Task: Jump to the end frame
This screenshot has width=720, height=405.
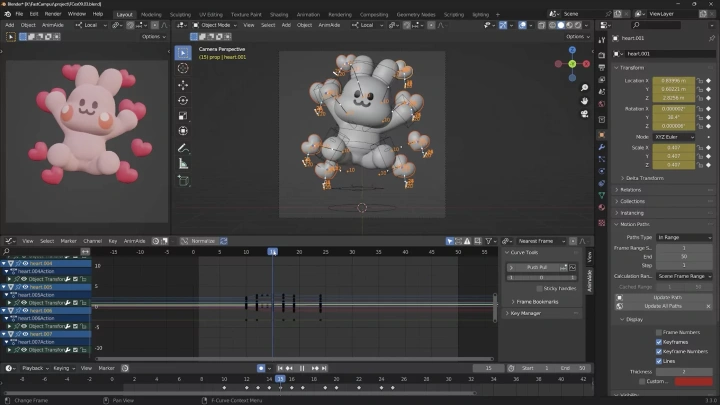Action: pyautogui.click(x=324, y=368)
